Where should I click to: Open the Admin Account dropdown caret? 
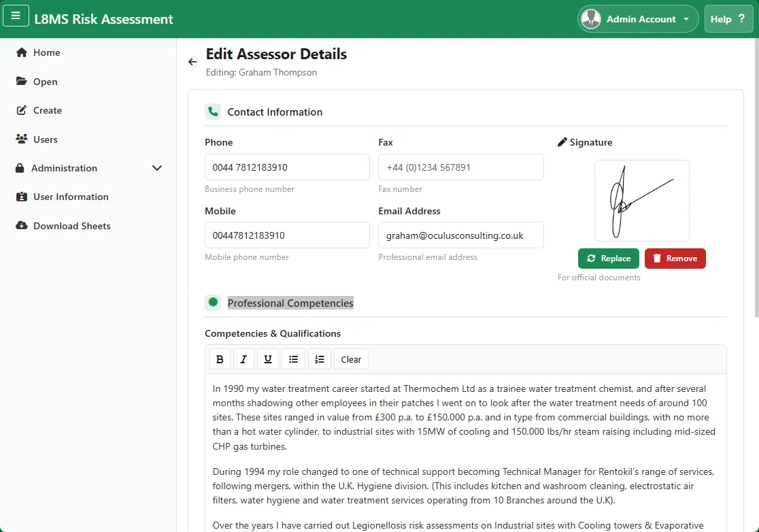point(686,19)
